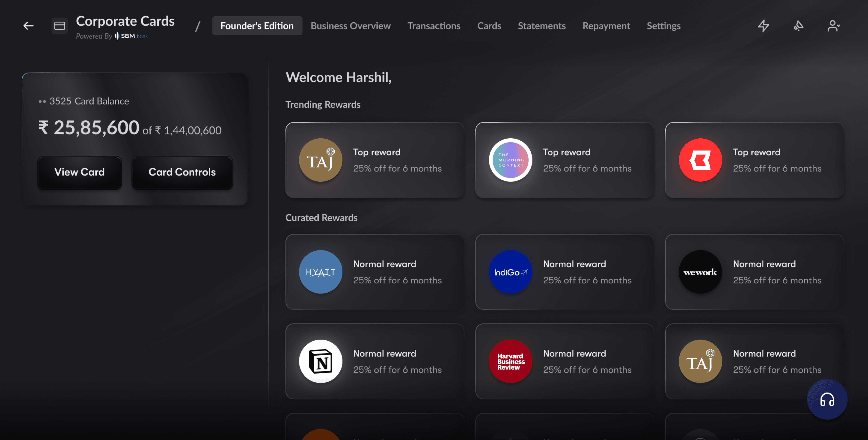Click the IndiGo logo icon
868x440 pixels.
[x=510, y=272]
